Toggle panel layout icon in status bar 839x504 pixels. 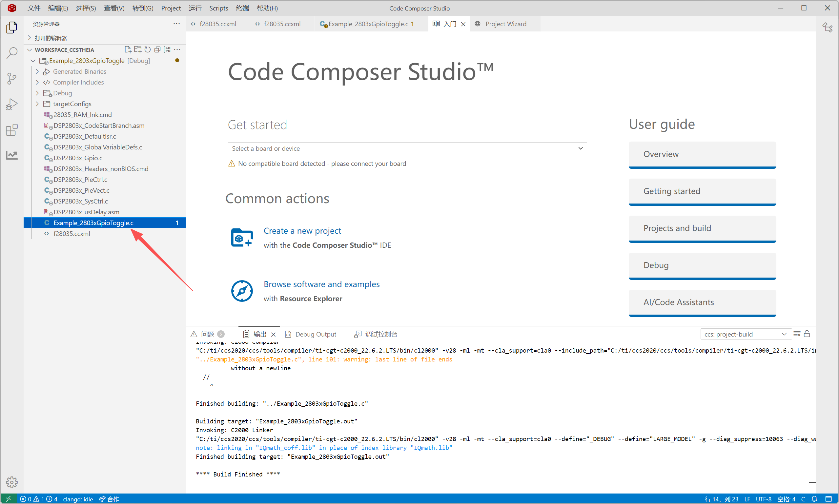829,499
